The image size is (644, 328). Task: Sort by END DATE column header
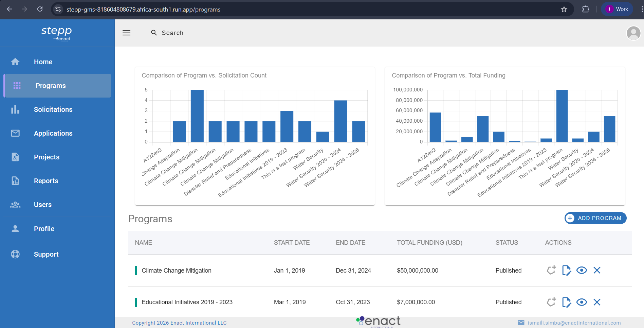350,243
